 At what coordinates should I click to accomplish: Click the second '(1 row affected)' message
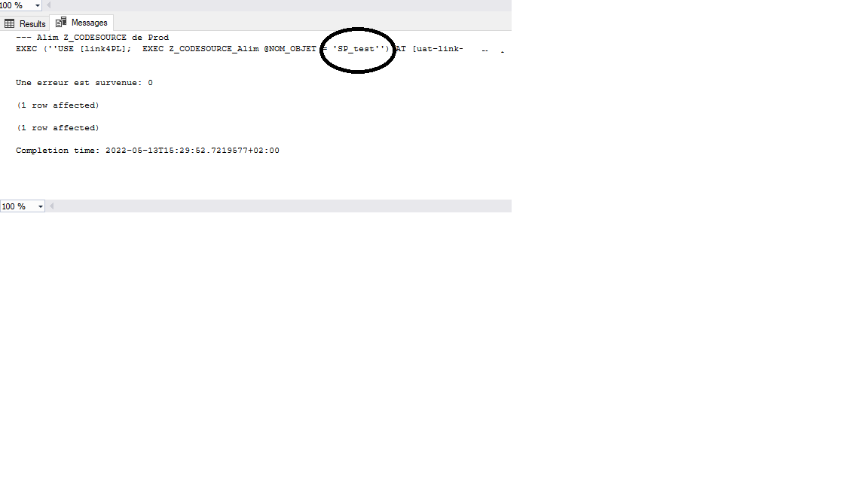57,128
